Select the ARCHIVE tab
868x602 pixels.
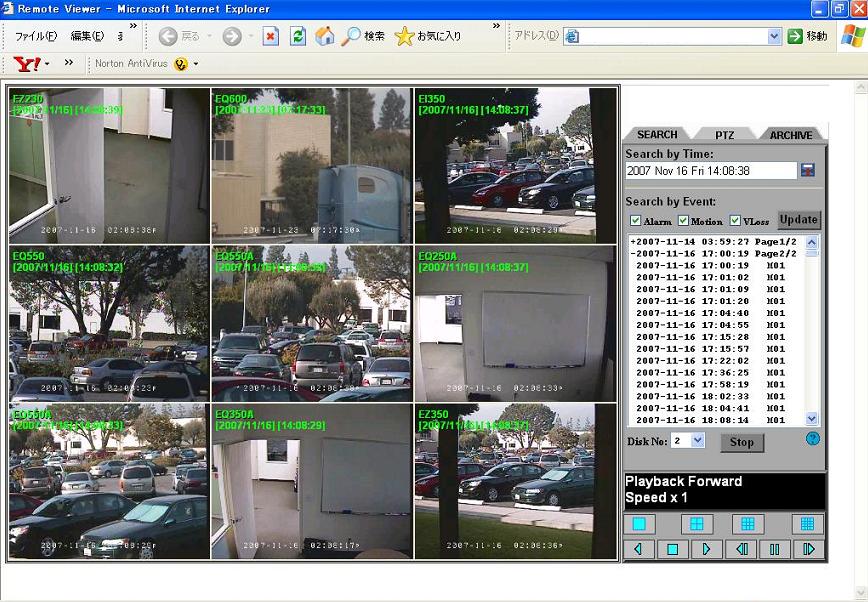[791, 135]
